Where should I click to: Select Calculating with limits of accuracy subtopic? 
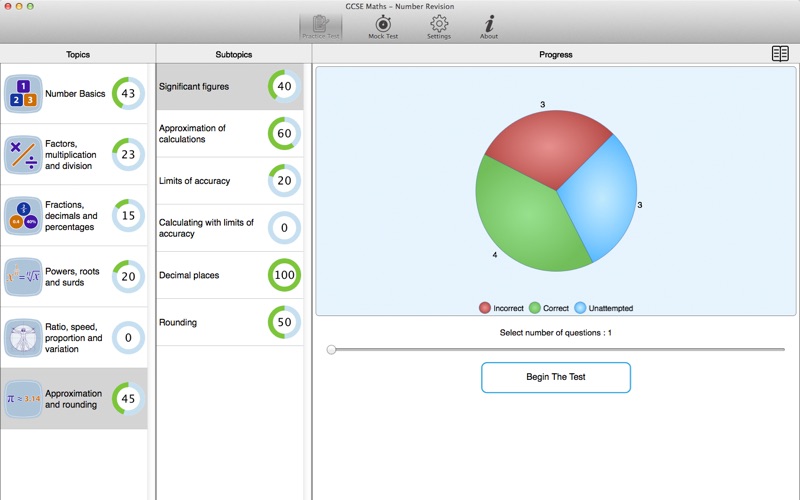click(x=230, y=228)
